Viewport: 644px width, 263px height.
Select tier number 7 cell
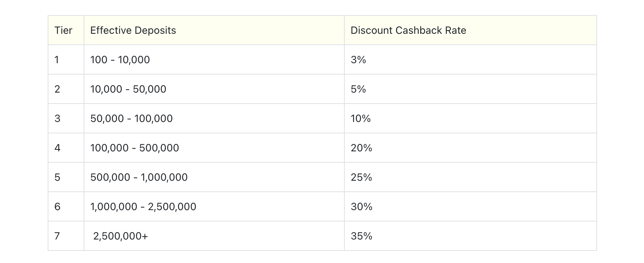(x=66, y=236)
